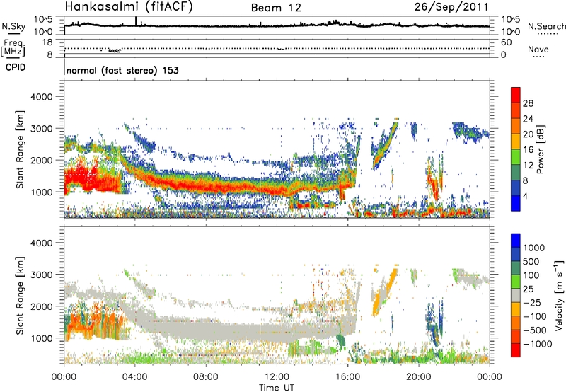Click the '4' tick on Power scale
The image size is (566, 392).
525,196
